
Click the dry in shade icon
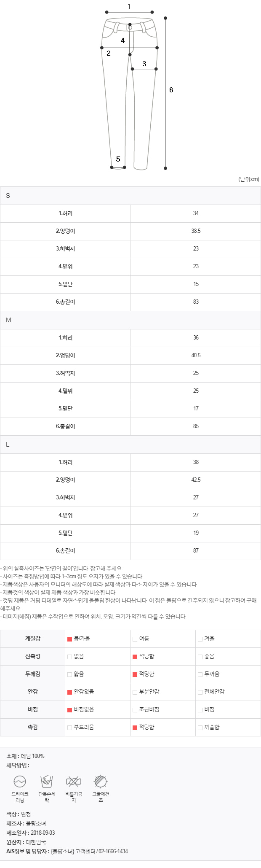tap(101, 781)
